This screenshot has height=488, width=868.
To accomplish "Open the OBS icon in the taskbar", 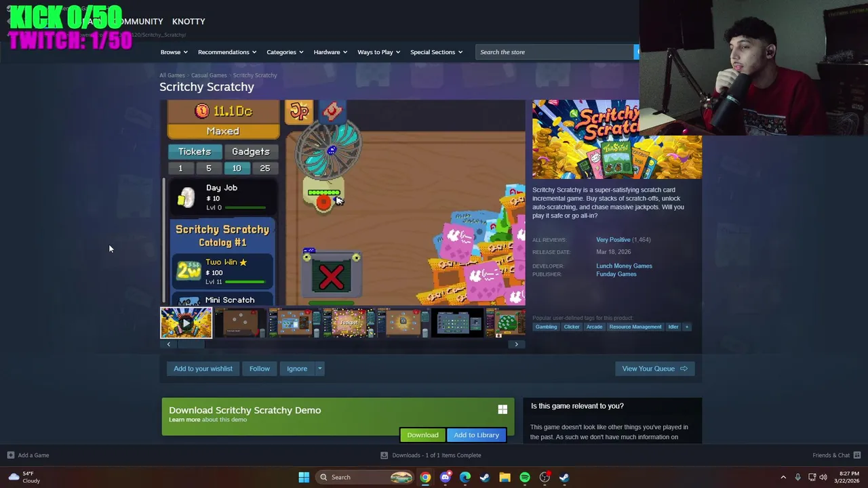I will coord(545,477).
